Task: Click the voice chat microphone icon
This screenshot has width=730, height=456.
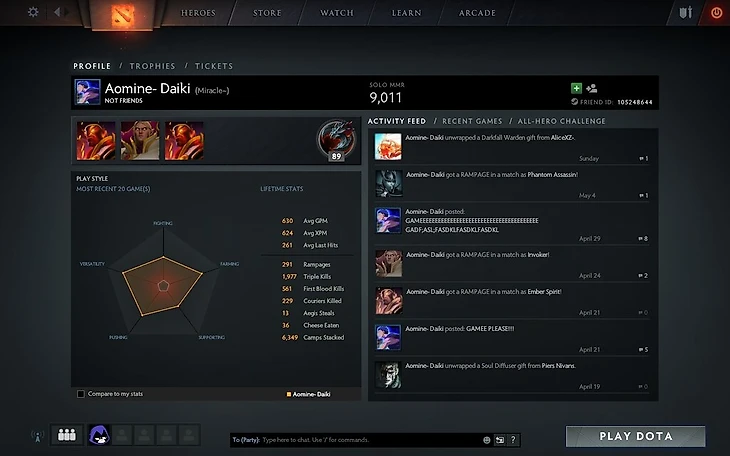Action: 37,436
